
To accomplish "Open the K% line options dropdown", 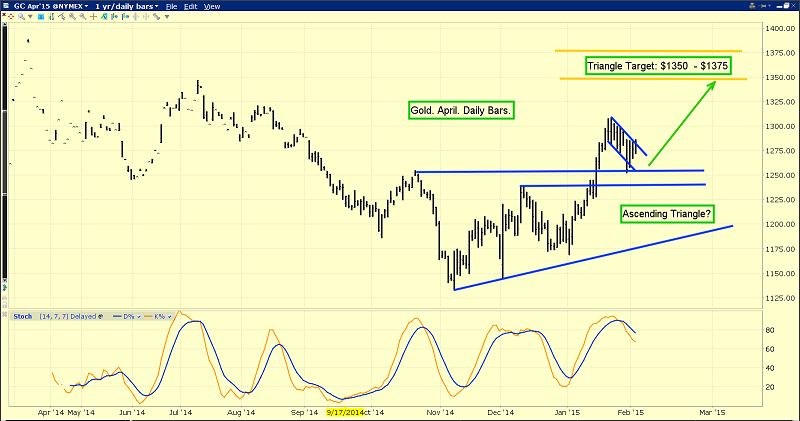I will click(169, 316).
